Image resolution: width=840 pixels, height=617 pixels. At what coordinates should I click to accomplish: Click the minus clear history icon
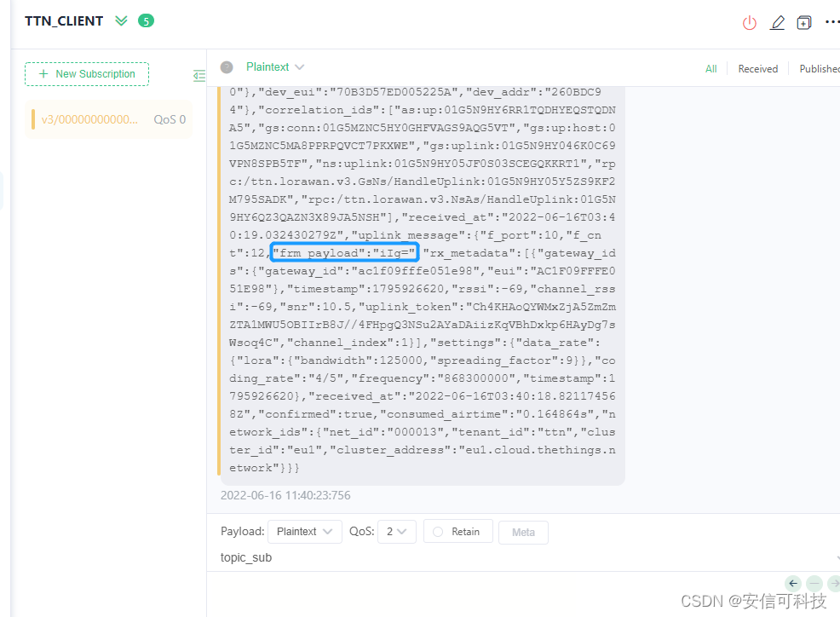coord(814,583)
